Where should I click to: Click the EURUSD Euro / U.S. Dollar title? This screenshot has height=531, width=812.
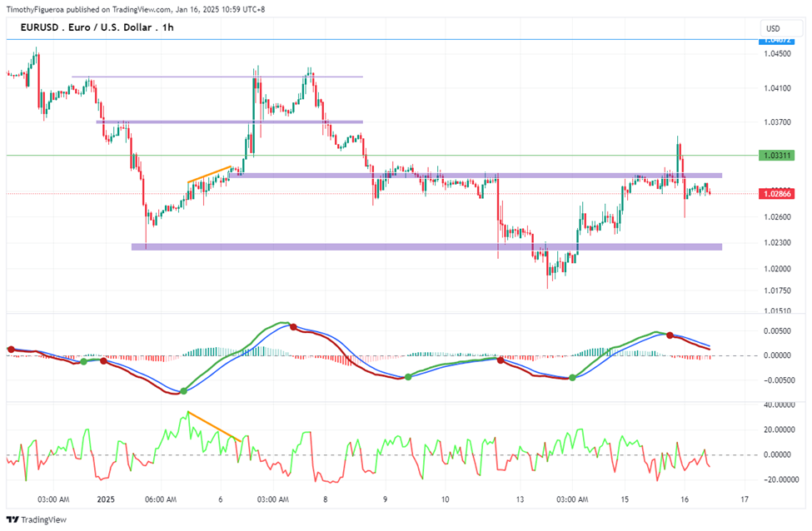97,27
